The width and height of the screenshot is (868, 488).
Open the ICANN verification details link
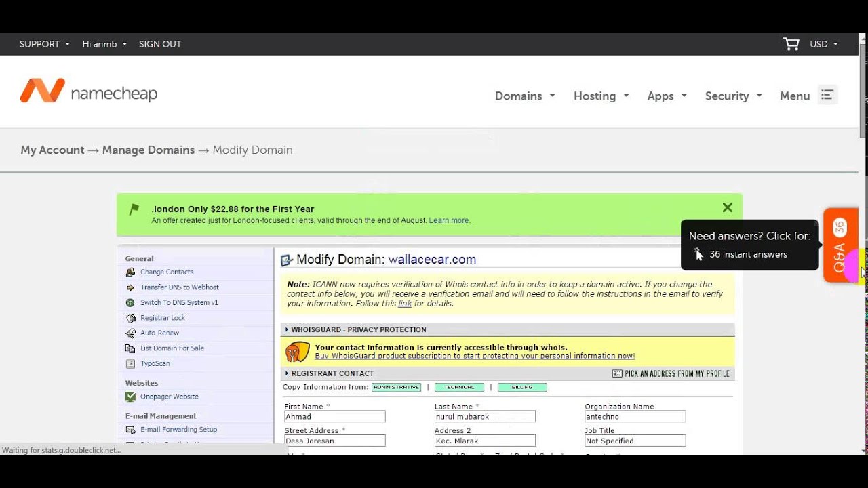click(405, 304)
